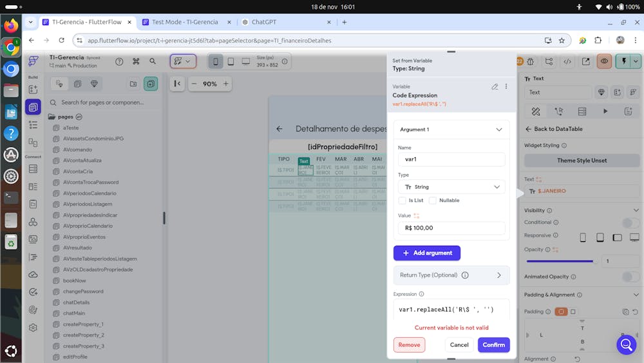644x363 pixels.
Task: Toggle responsive visibility for desktop
Action: pos(634,237)
